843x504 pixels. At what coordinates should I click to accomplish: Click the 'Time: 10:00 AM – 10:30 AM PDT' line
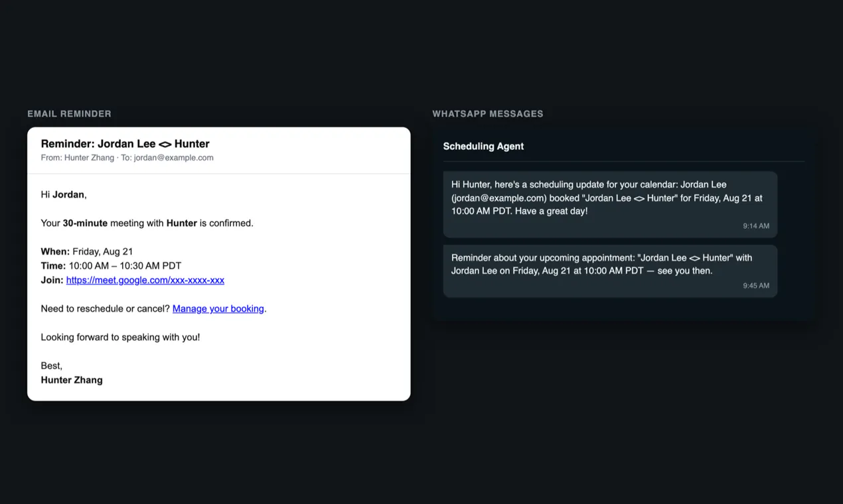pyautogui.click(x=111, y=265)
